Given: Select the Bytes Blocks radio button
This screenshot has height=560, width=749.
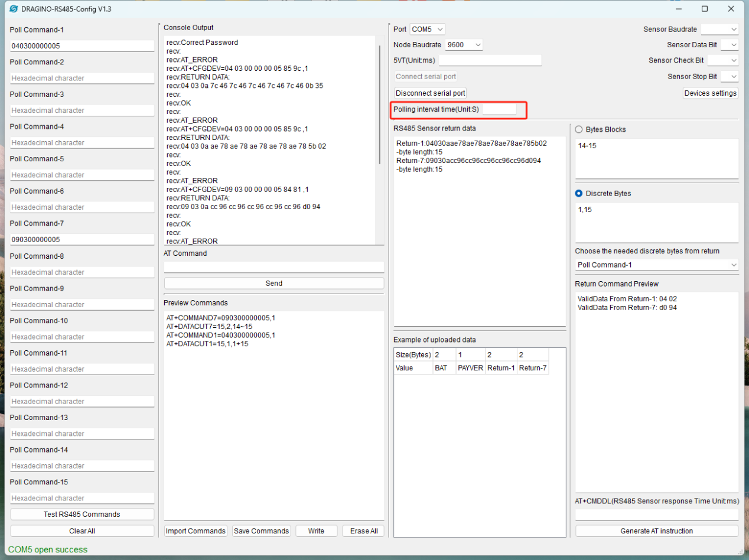Looking at the screenshot, I should (579, 129).
